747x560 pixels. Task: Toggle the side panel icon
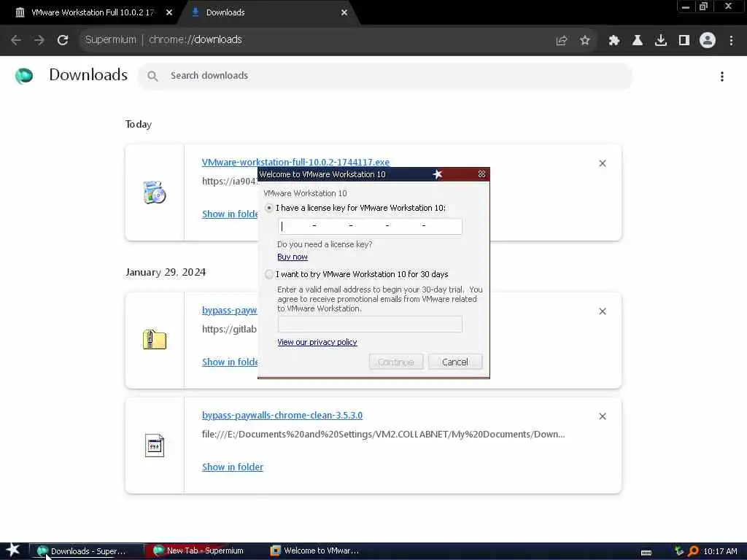click(x=684, y=41)
